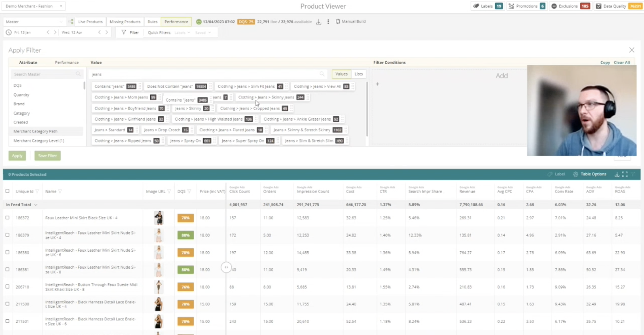This screenshot has width=644, height=335.
Task: Switch to Values view
Action: 341,74
